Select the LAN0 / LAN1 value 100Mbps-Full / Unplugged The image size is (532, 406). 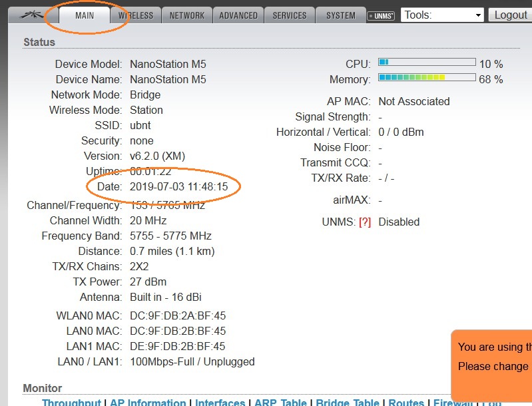192,361
